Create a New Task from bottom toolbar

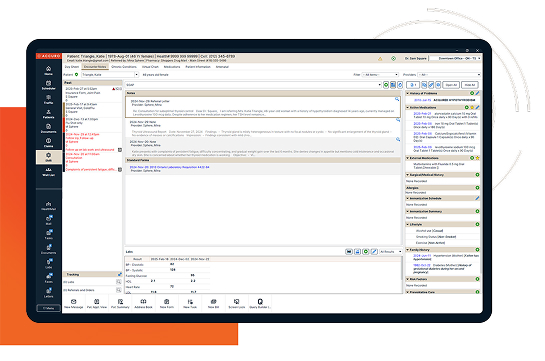(190, 304)
